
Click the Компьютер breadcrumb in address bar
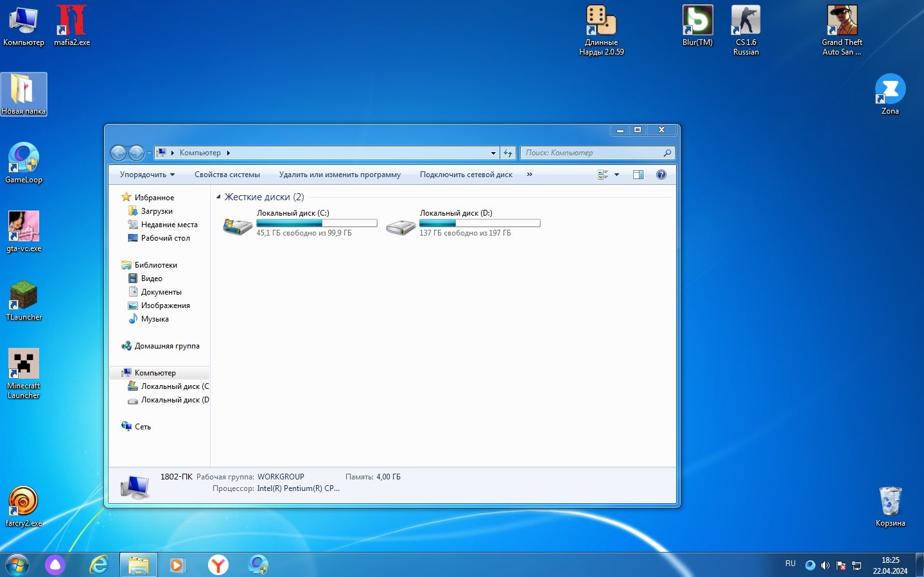tap(200, 153)
